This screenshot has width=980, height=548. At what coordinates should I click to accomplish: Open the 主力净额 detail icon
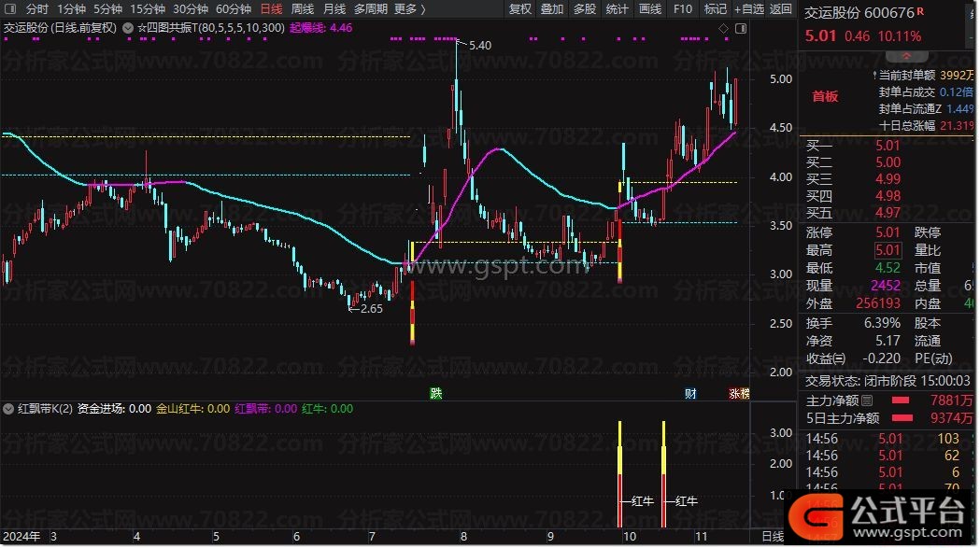click(x=867, y=400)
